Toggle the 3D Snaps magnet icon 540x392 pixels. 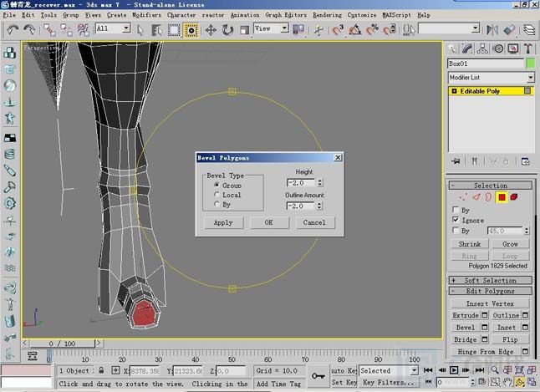338,30
